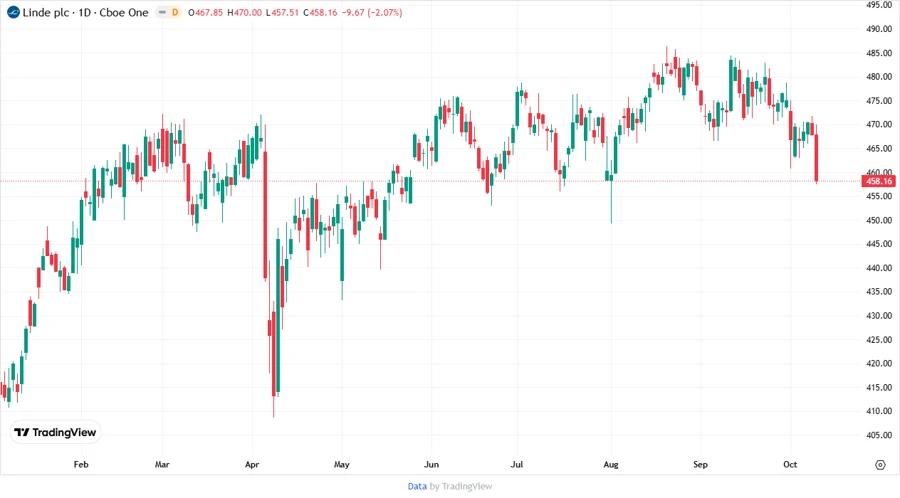Screen dimensions: 900x498
Task: Click the TradingView logo watermark
Action: pos(55,432)
